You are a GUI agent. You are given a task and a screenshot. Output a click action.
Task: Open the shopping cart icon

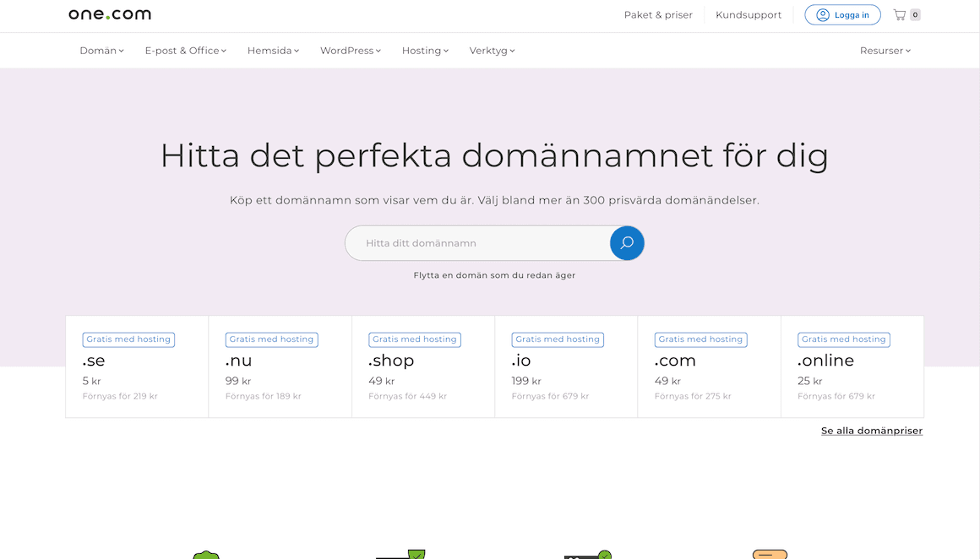(x=900, y=15)
